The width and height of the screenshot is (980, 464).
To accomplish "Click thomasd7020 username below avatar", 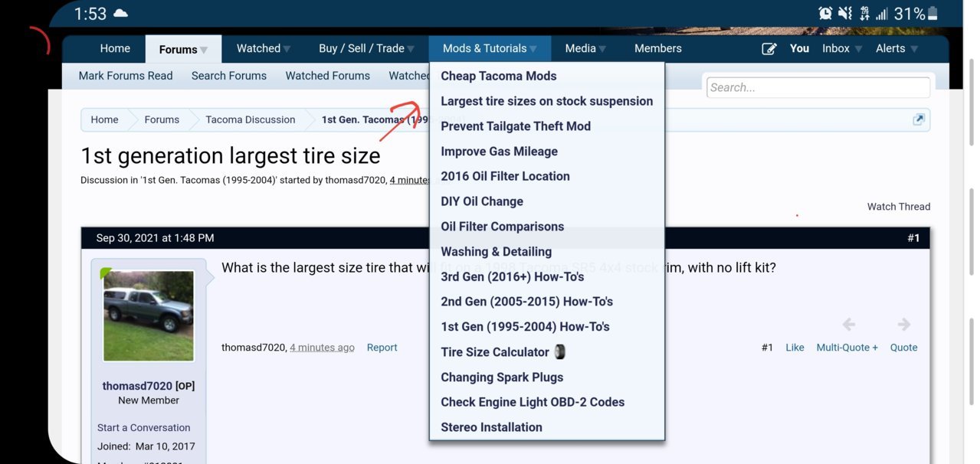I will click(x=138, y=386).
